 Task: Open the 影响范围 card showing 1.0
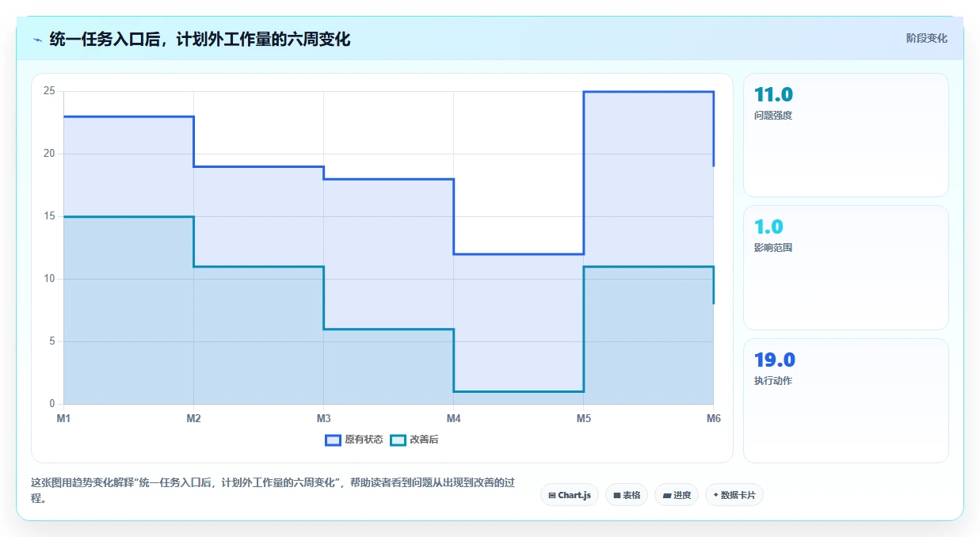(x=845, y=268)
